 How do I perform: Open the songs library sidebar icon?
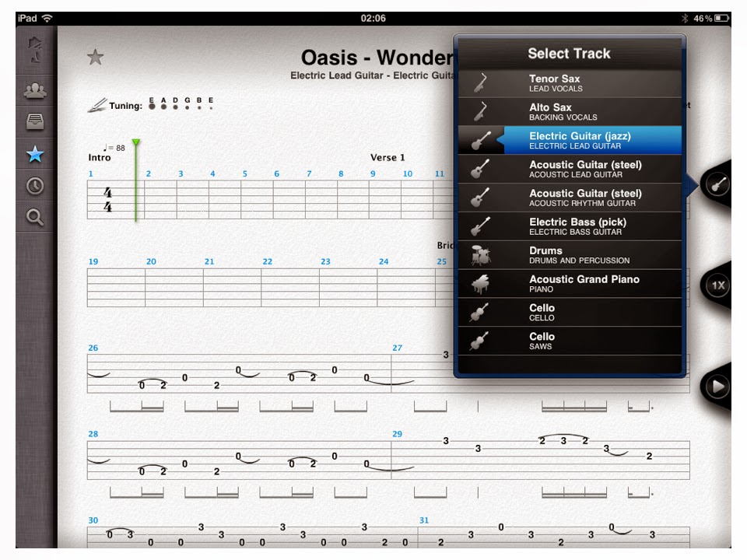click(x=35, y=50)
